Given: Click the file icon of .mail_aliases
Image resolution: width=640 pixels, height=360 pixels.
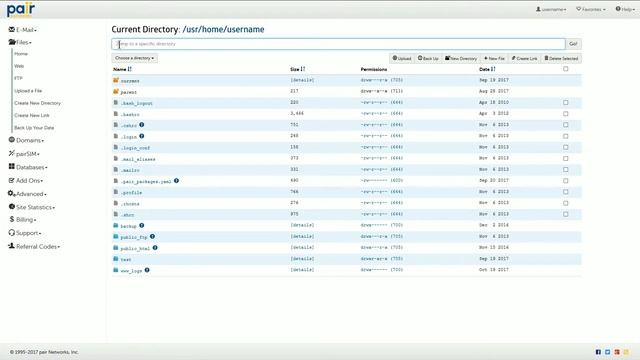Looking at the screenshot, I should point(116,158).
